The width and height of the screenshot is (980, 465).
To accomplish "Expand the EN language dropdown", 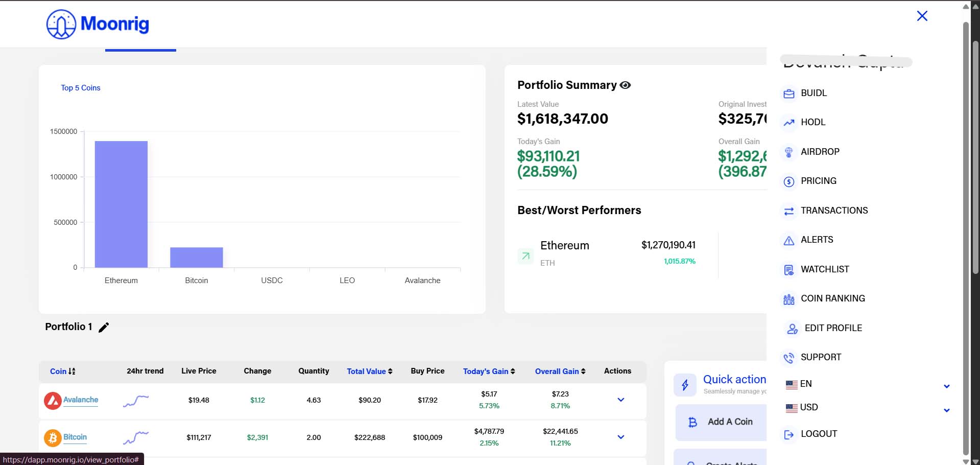I will [x=946, y=386].
